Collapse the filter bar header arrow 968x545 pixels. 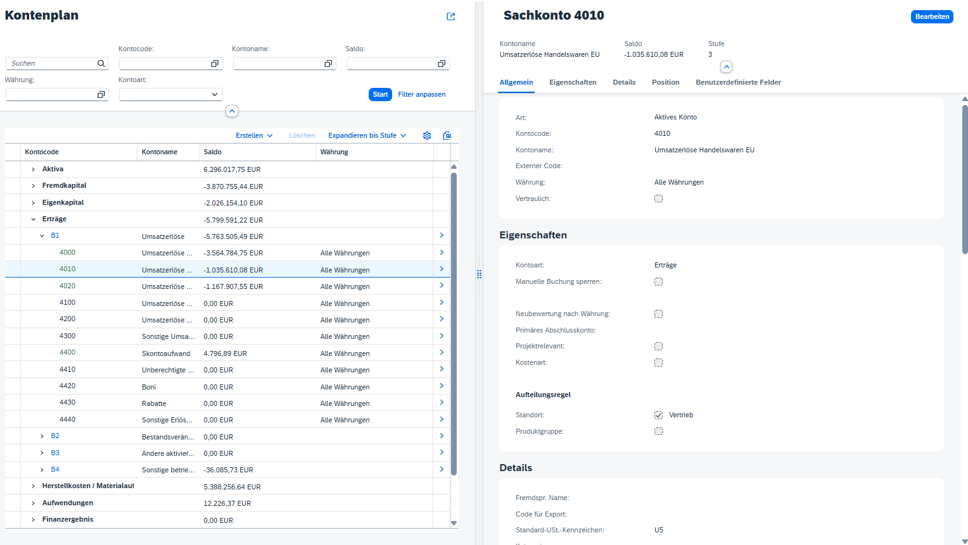(232, 111)
